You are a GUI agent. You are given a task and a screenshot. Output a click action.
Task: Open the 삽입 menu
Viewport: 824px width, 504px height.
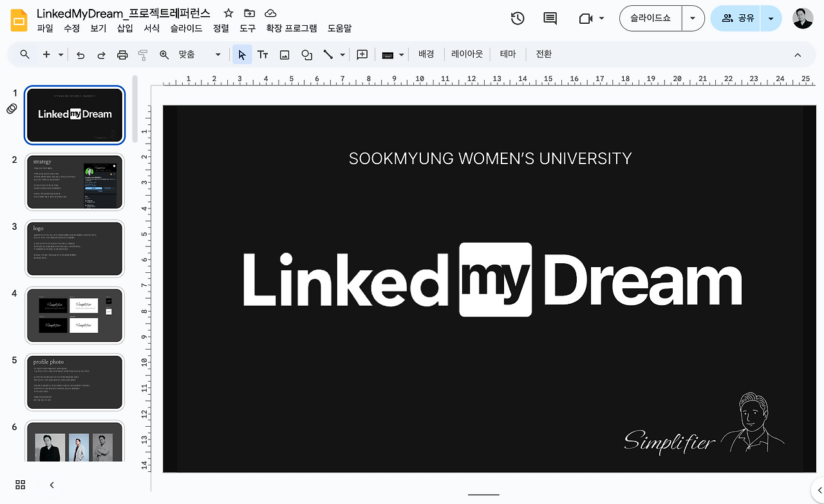click(x=125, y=28)
